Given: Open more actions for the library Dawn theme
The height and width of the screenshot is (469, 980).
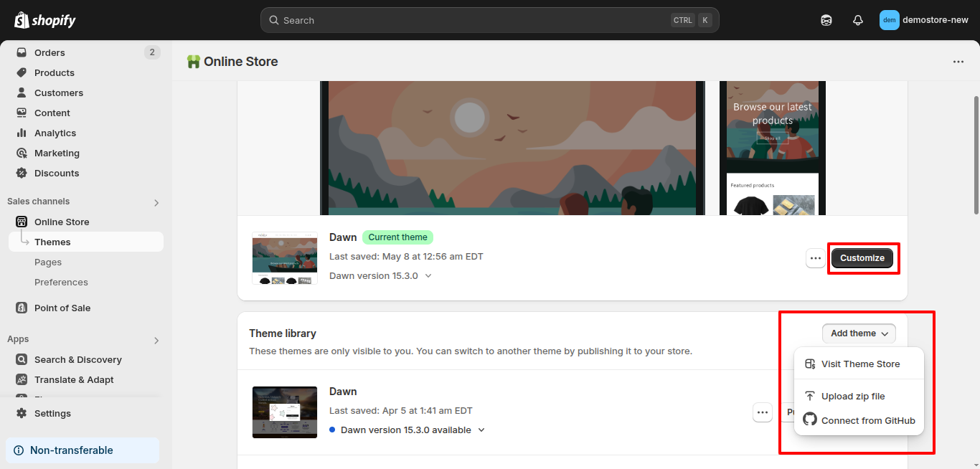Looking at the screenshot, I should (x=763, y=412).
